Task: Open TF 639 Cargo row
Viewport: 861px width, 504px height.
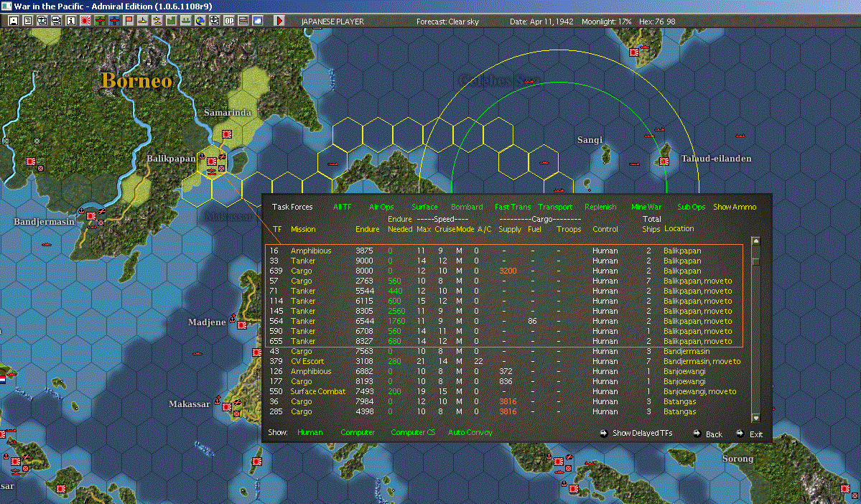Action: [504, 271]
